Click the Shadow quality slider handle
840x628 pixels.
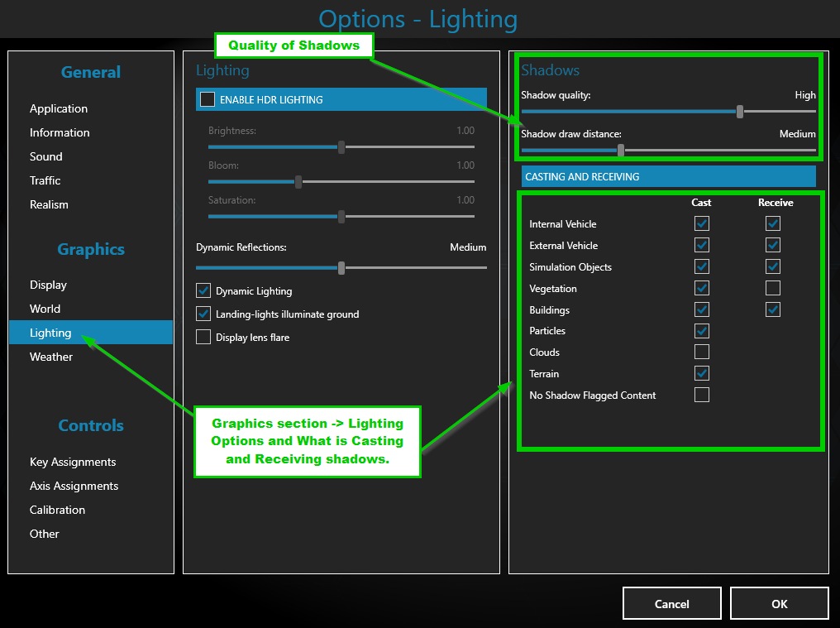coord(740,112)
